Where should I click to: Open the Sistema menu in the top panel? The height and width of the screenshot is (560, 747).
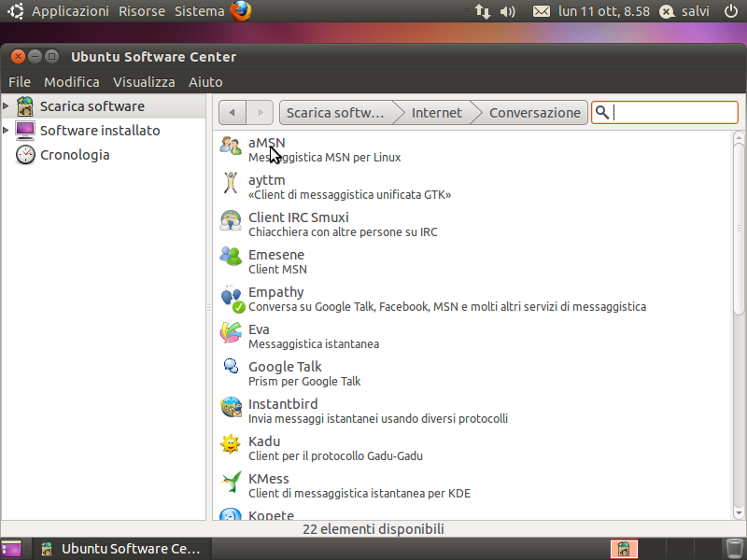point(199,11)
